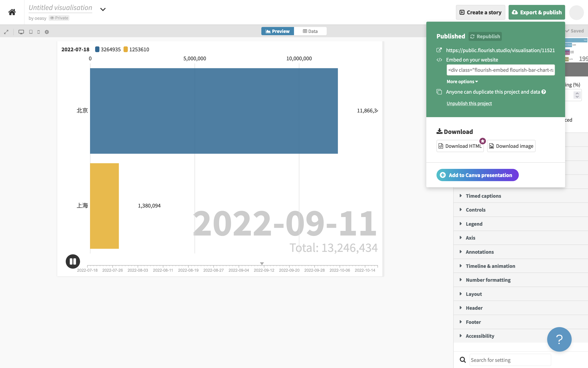This screenshot has width=588, height=368.
Task: Select the Preview tab
Action: point(277,31)
